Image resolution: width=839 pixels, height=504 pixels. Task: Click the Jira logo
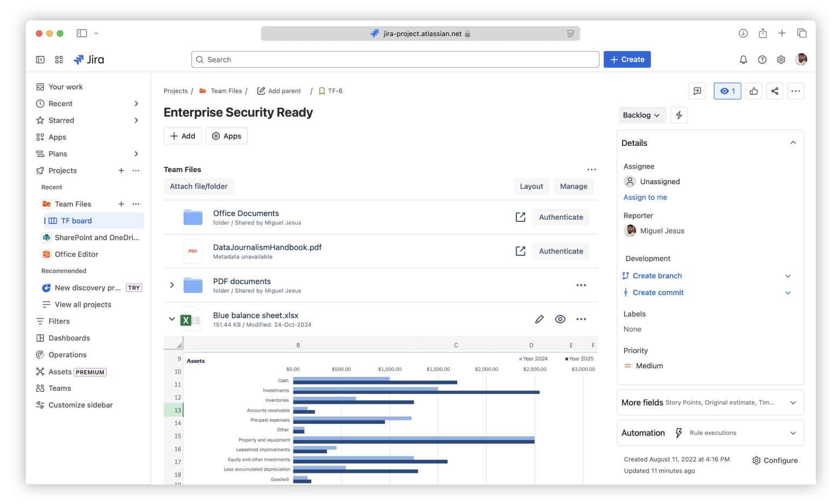(x=89, y=60)
